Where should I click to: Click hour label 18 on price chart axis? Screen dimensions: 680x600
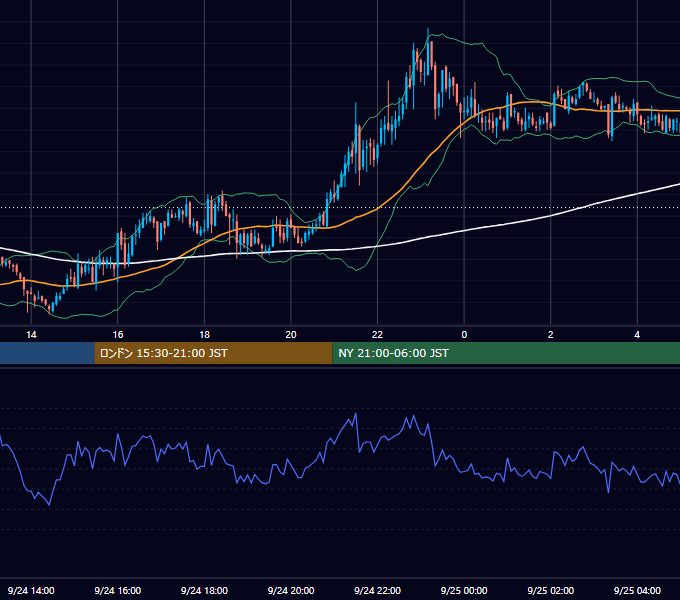[x=204, y=335]
